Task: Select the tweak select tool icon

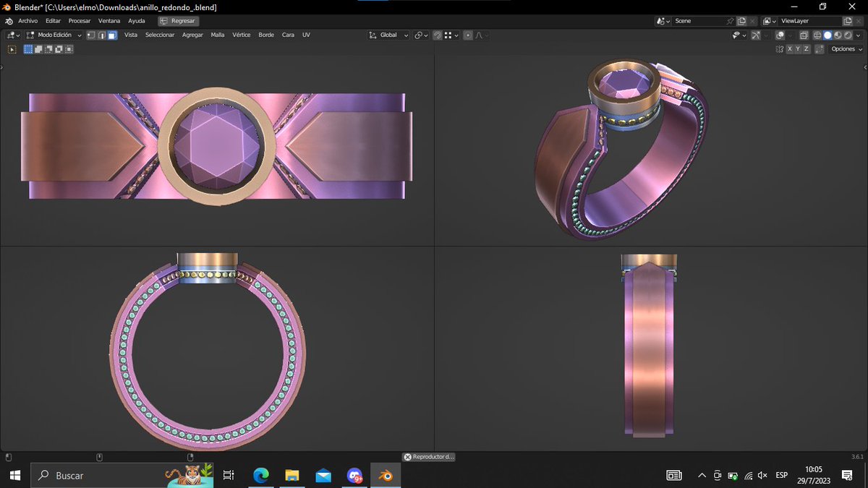Action: tap(12, 49)
